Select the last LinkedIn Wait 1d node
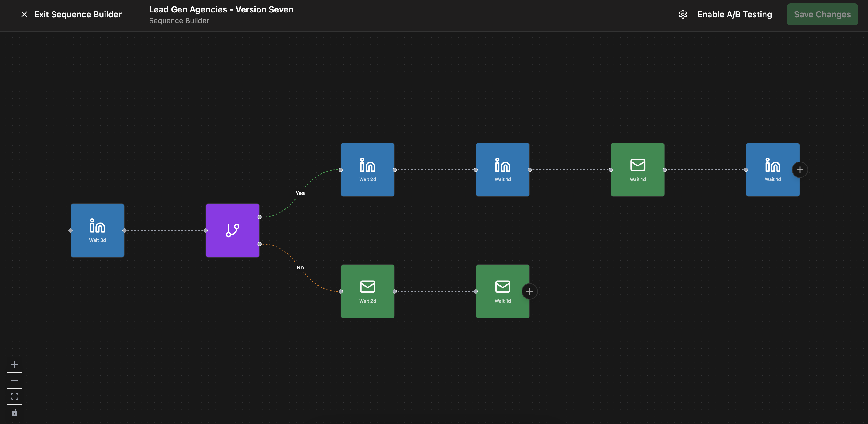 [x=772, y=170]
